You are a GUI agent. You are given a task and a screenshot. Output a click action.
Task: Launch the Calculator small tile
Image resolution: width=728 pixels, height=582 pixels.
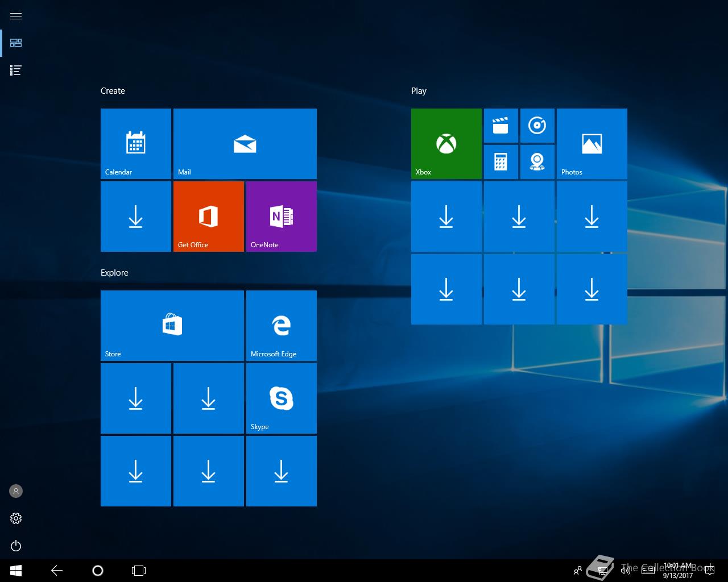point(501,162)
